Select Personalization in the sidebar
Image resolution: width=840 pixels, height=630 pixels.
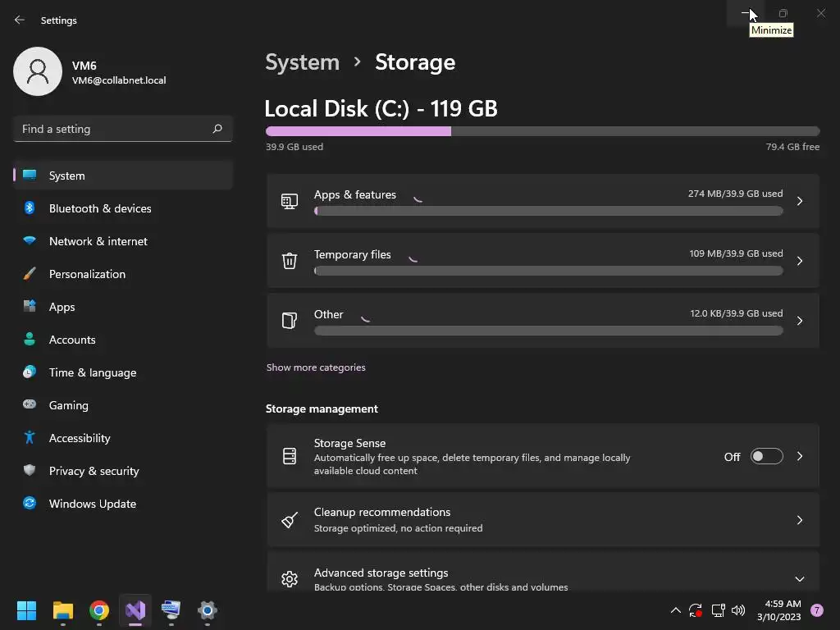coord(87,274)
